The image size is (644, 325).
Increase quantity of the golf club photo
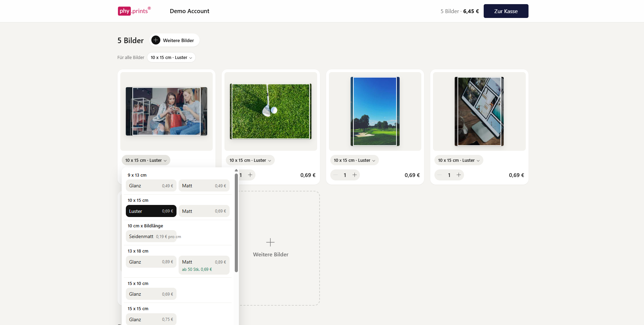[250, 175]
